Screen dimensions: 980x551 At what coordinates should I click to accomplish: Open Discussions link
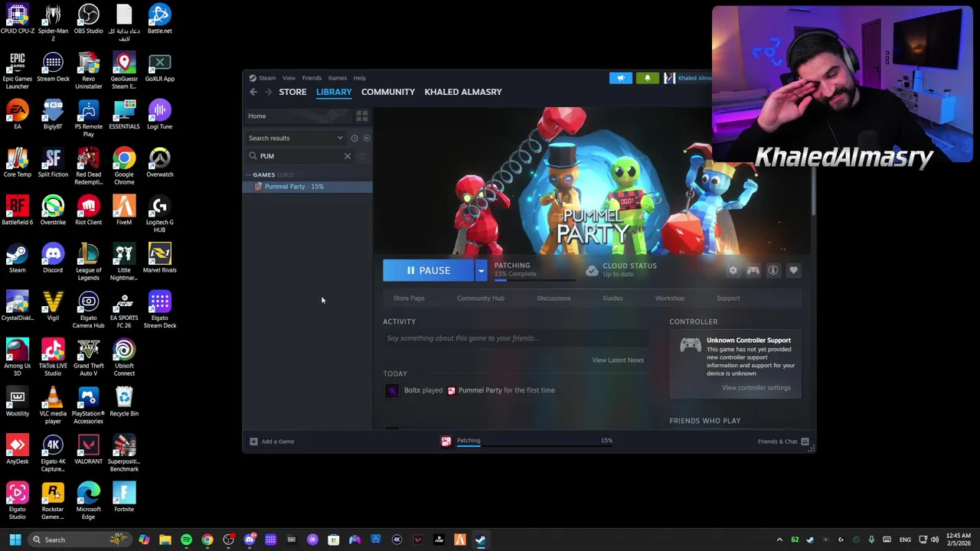click(554, 298)
